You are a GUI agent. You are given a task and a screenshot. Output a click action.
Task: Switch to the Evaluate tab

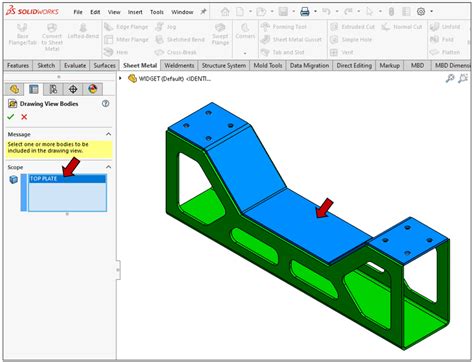pyautogui.click(x=75, y=65)
